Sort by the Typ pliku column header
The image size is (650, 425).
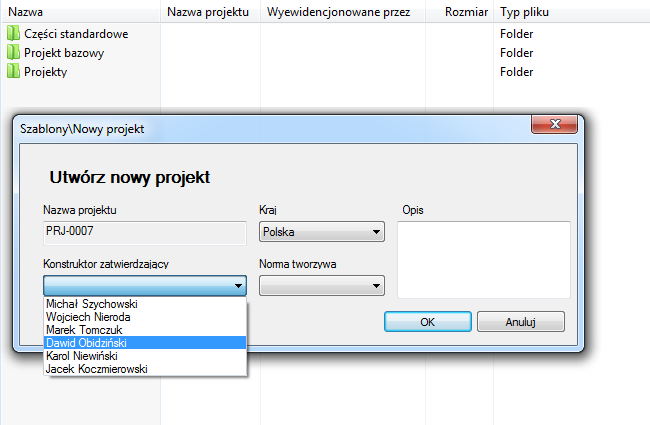[572, 12]
